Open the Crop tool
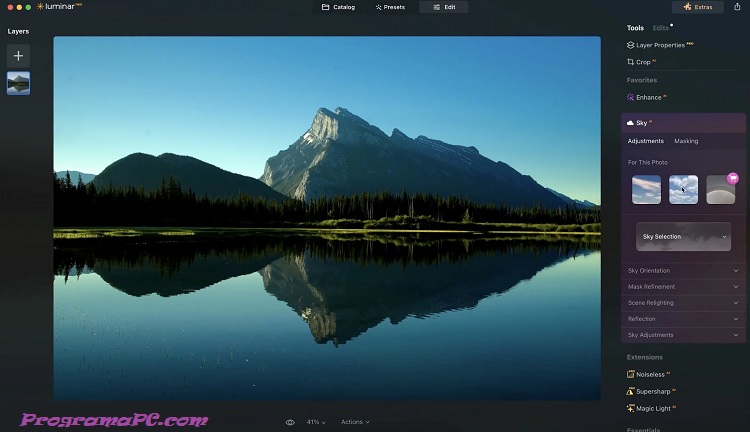Image resolution: width=750 pixels, height=432 pixels. click(642, 62)
